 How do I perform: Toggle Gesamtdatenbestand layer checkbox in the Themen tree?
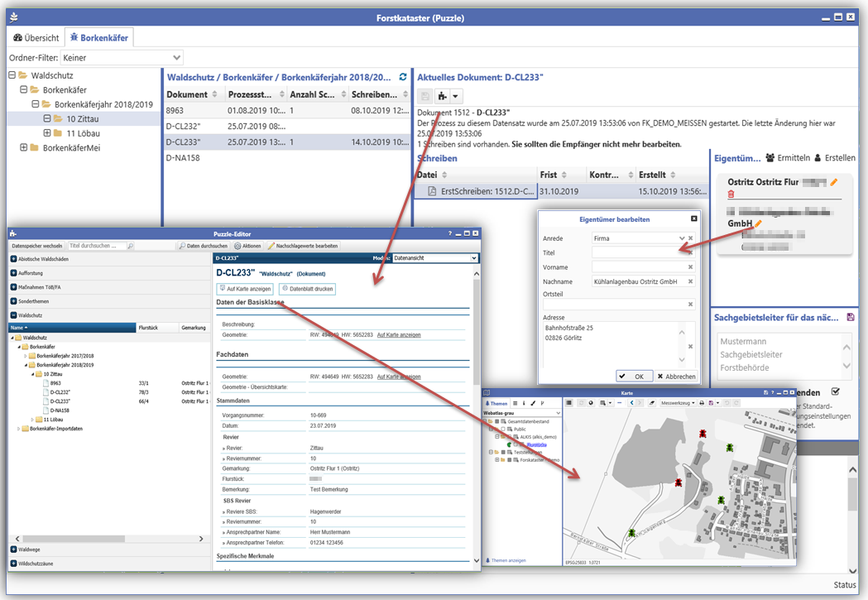498,421
